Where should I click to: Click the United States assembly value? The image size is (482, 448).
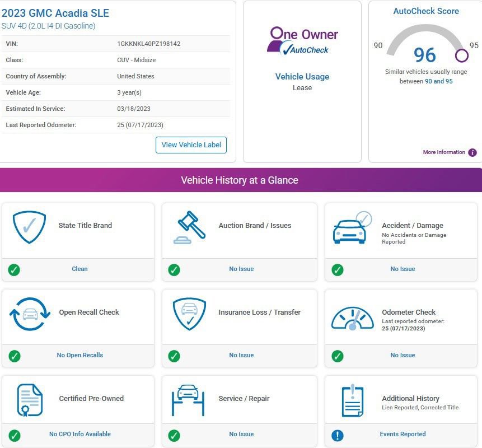135,76
